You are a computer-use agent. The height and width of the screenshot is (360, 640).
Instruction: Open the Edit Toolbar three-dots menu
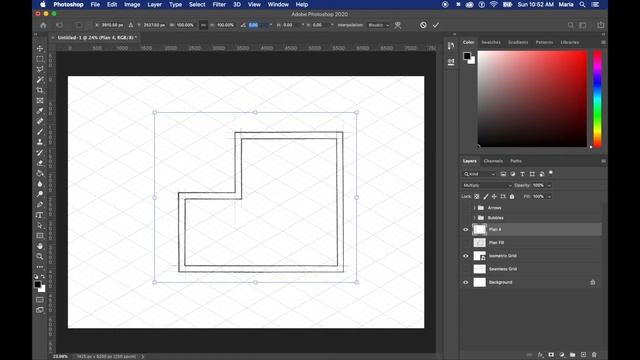(40, 267)
